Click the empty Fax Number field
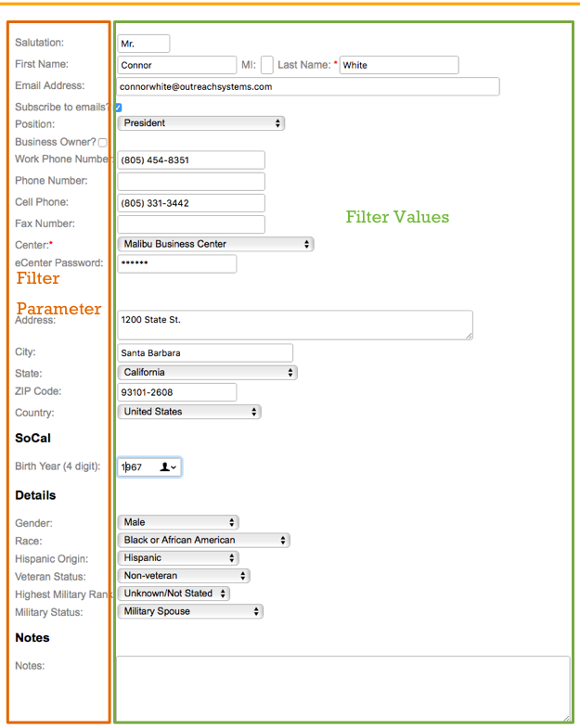Viewport: 580px width, 728px height. 191,224
